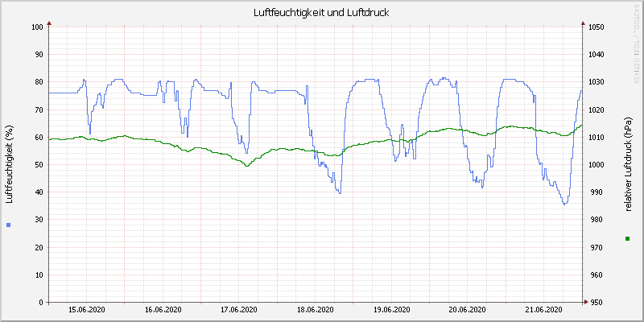Screen dimensions: 644x322
Task: Click the left axis value 50
Action: (x=39, y=165)
